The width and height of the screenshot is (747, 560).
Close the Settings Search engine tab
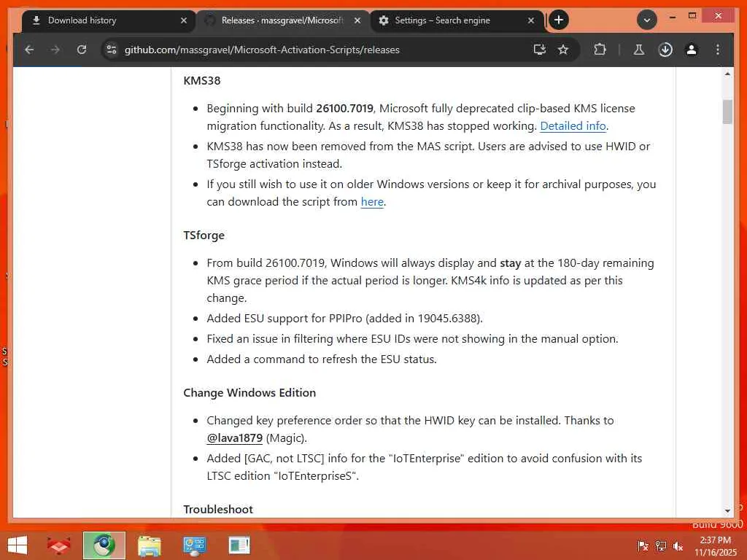[531, 20]
